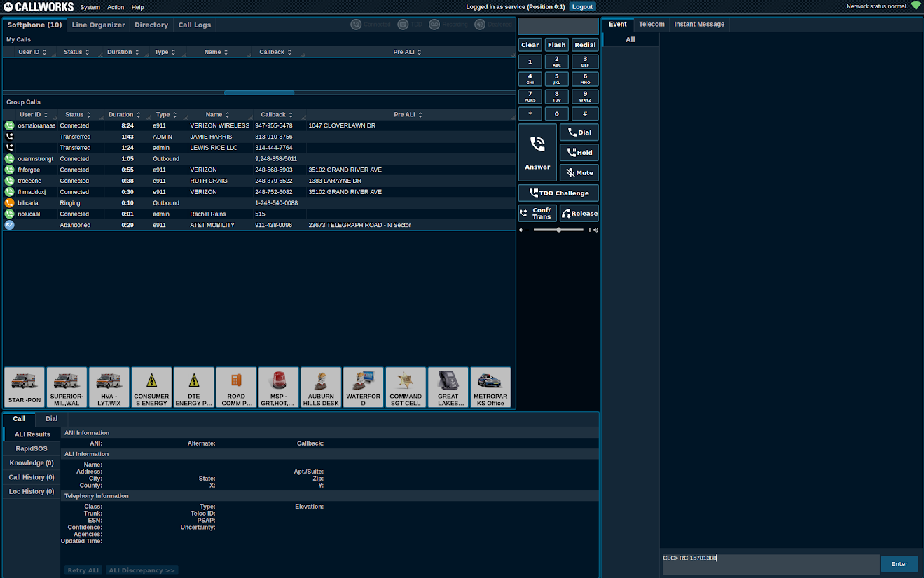Viewport: 924px width, 578px height.
Task: Open the RapidSOS side tab
Action: pyautogui.click(x=31, y=448)
